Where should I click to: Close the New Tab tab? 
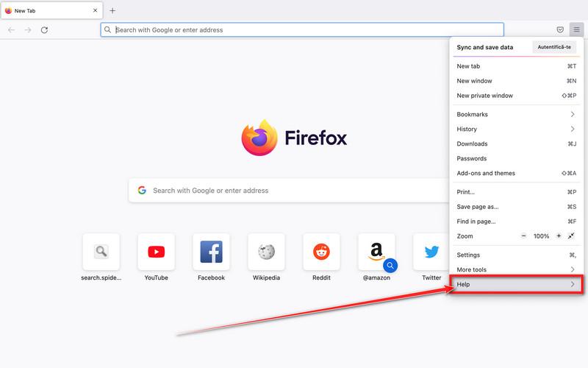pyautogui.click(x=95, y=10)
